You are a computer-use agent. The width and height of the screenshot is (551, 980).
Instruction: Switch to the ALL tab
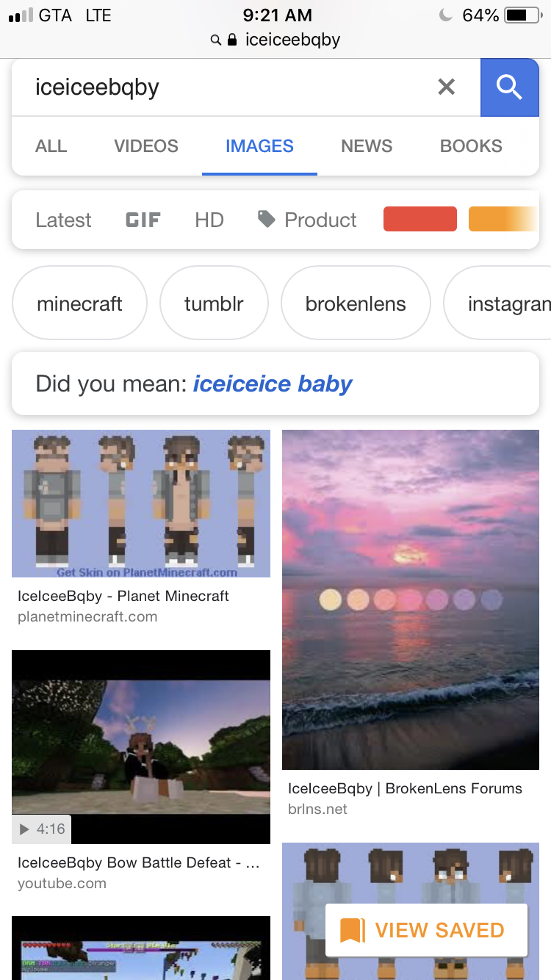click(x=51, y=145)
